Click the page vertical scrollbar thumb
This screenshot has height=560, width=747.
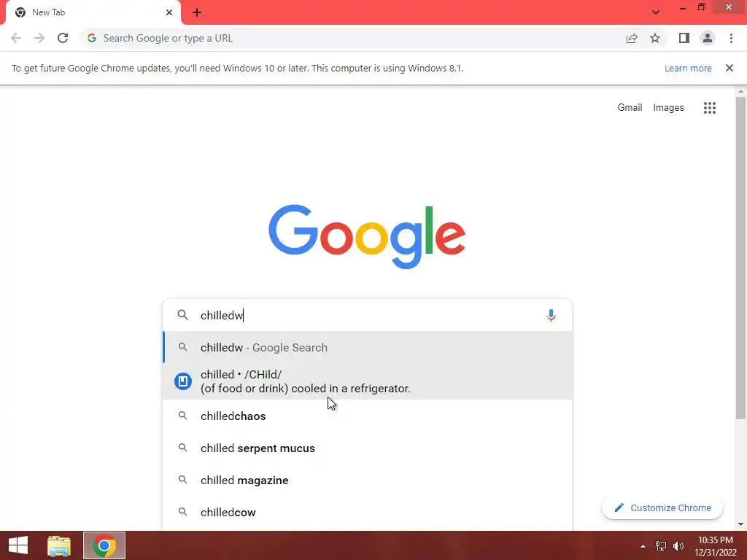click(x=740, y=258)
